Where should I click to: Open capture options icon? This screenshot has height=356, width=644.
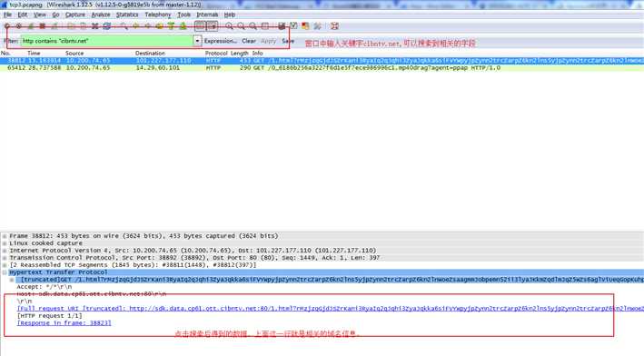point(18,25)
